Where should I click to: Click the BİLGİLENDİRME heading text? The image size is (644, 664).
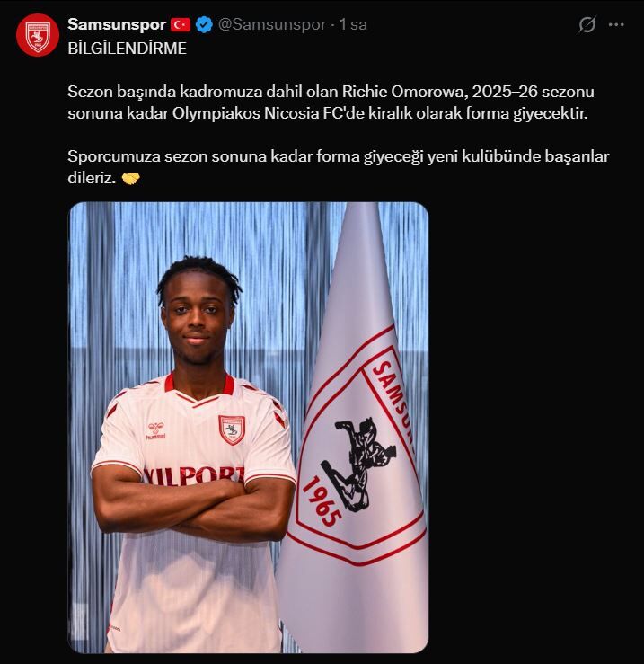pyautogui.click(x=127, y=49)
